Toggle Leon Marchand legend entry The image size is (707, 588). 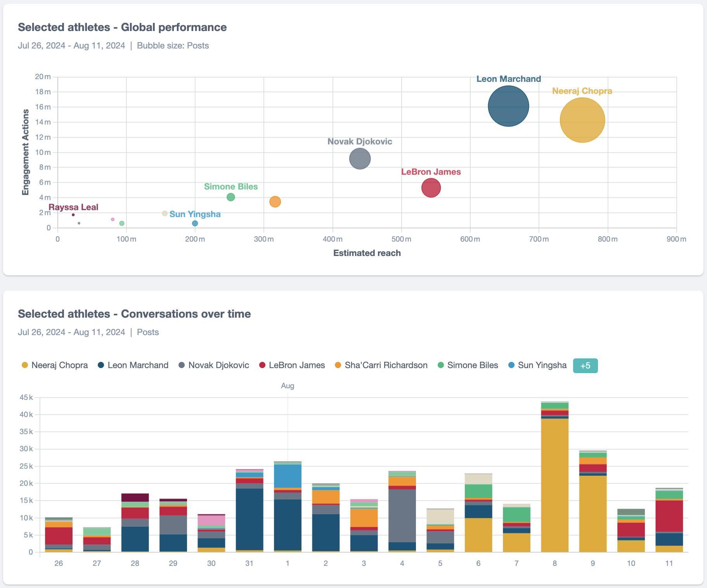pos(133,365)
